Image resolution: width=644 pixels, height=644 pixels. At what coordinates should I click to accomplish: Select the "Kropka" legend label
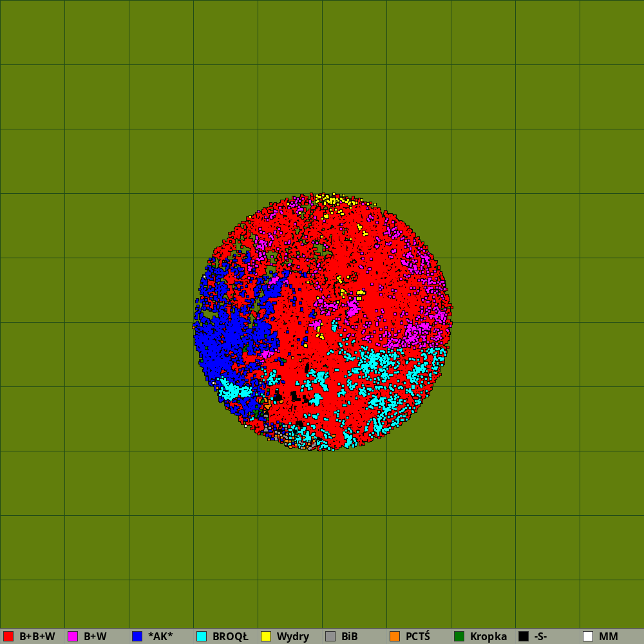pos(488,637)
